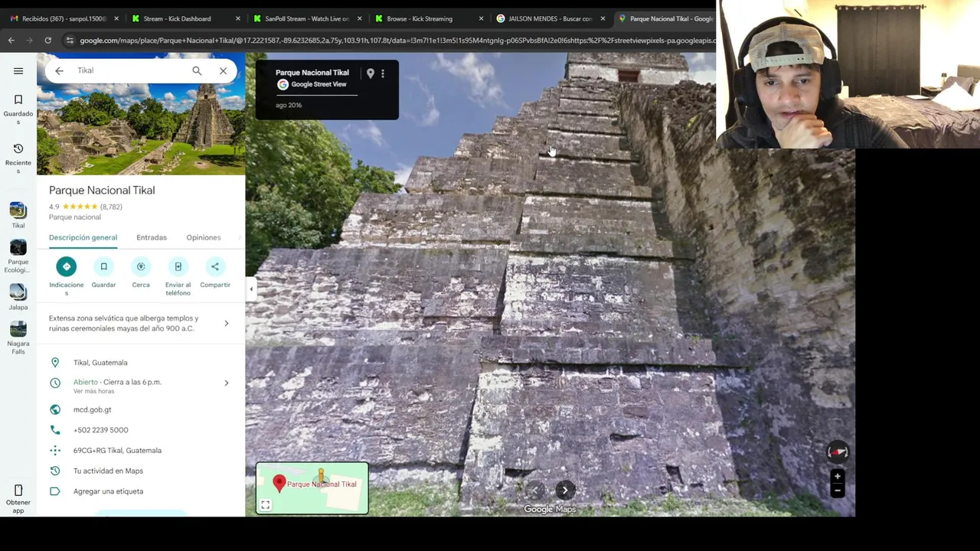Collapse the side panel arrow
This screenshot has height=551, width=980.
point(251,289)
